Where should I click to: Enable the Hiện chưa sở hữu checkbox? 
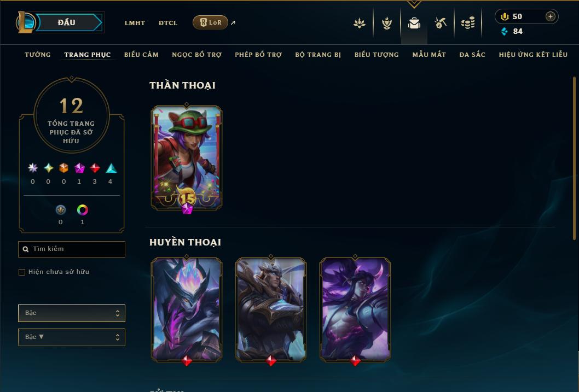(22, 272)
